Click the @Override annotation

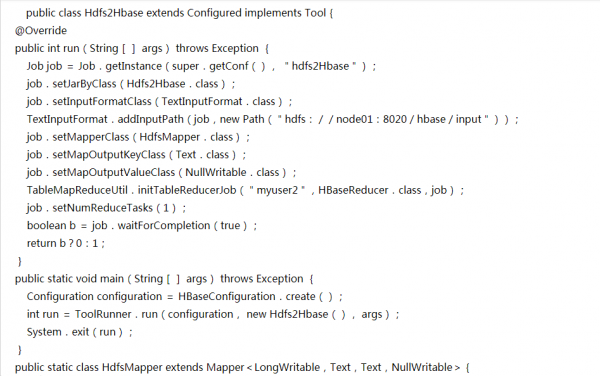pos(41,31)
